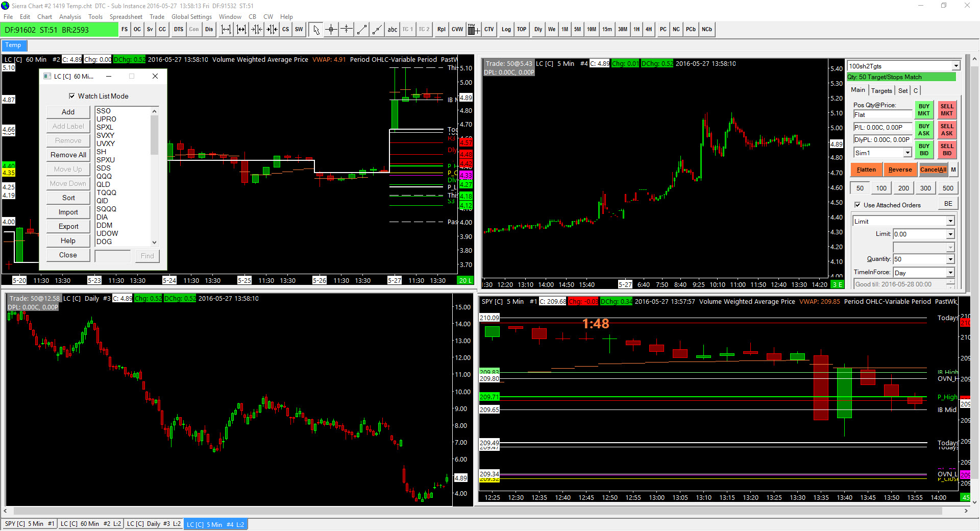980x531 pixels.
Task: Choose the abc text drawing tool
Action: point(392,30)
